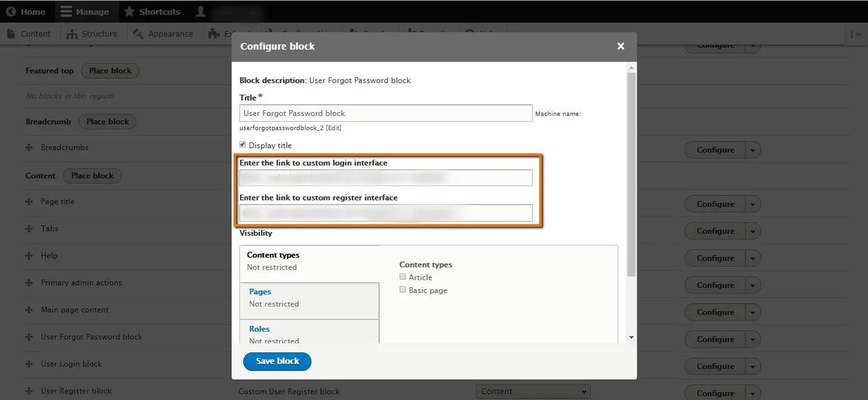Expand dropdown arrow next to Breadcrumbs Configure
The width and height of the screenshot is (868, 400).
tap(752, 150)
